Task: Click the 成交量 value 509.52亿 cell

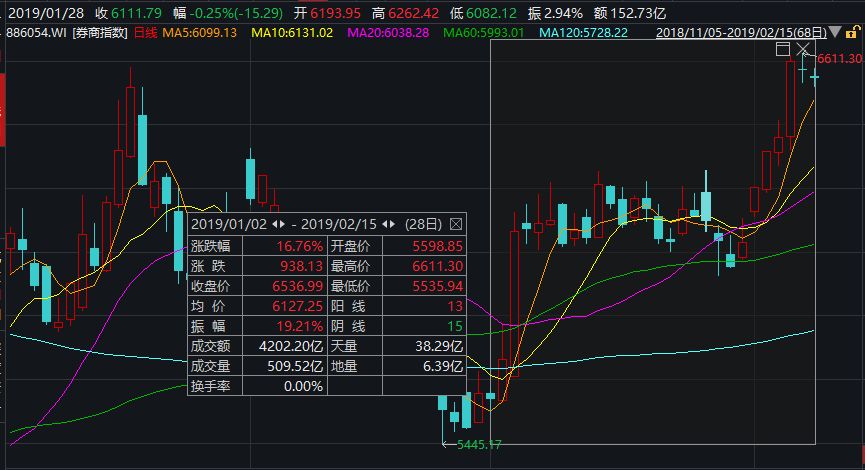Action: click(x=285, y=366)
